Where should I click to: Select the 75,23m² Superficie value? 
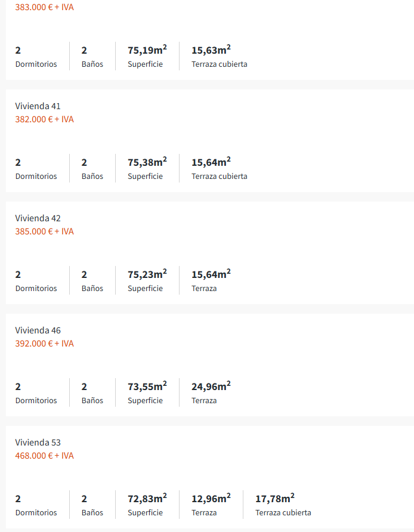147,274
